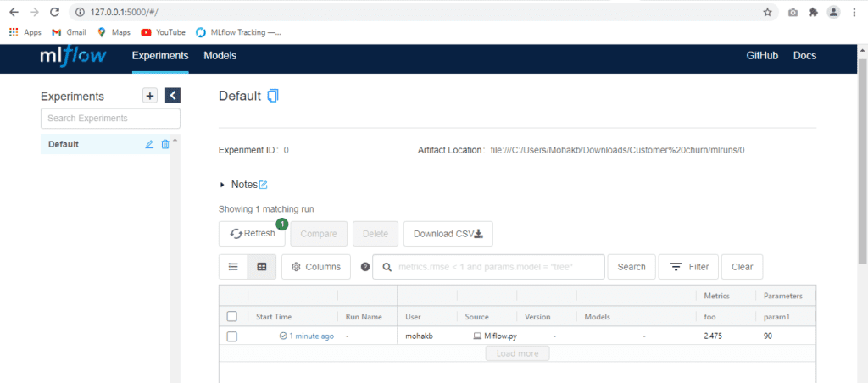Open the run started 1 minute ago
868x383 pixels.
pos(311,336)
